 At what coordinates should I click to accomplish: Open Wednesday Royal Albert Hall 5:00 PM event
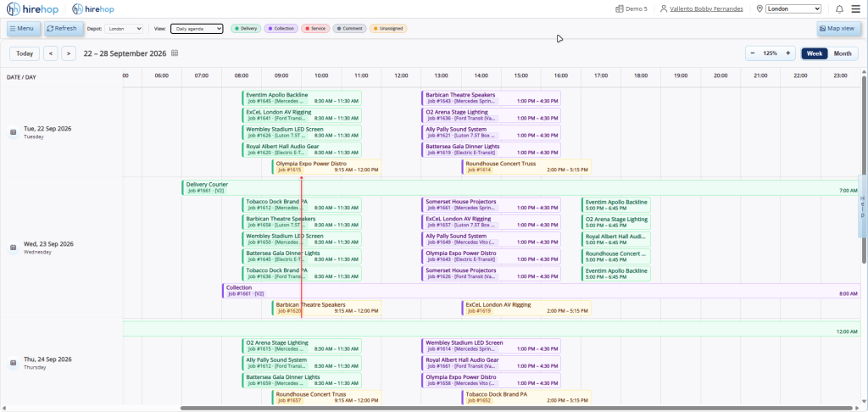[x=616, y=239]
